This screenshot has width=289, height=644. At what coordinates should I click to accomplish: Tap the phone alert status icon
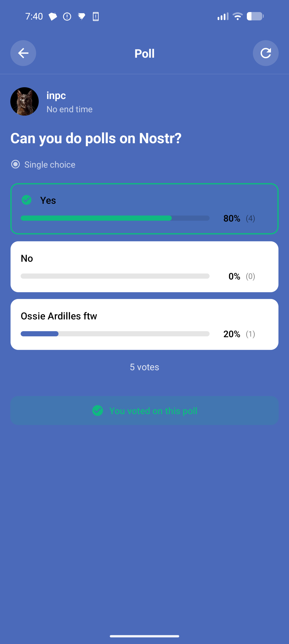(x=96, y=17)
